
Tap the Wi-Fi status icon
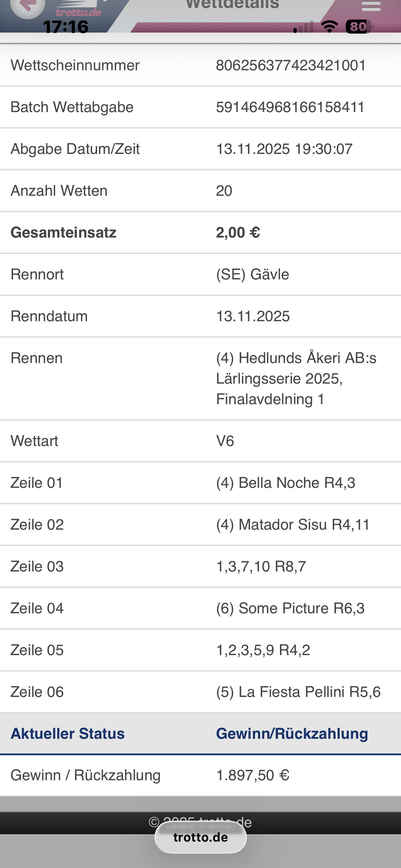click(329, 26)
